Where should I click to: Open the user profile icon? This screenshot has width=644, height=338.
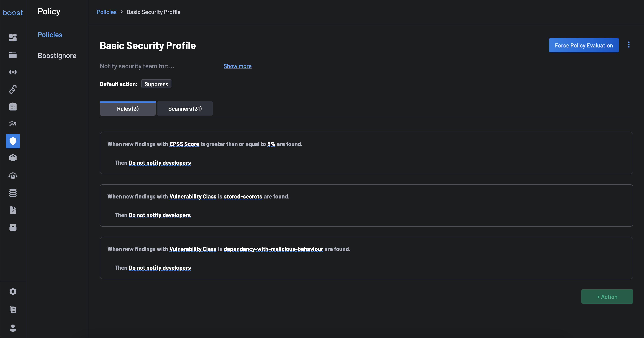[13, 328]
